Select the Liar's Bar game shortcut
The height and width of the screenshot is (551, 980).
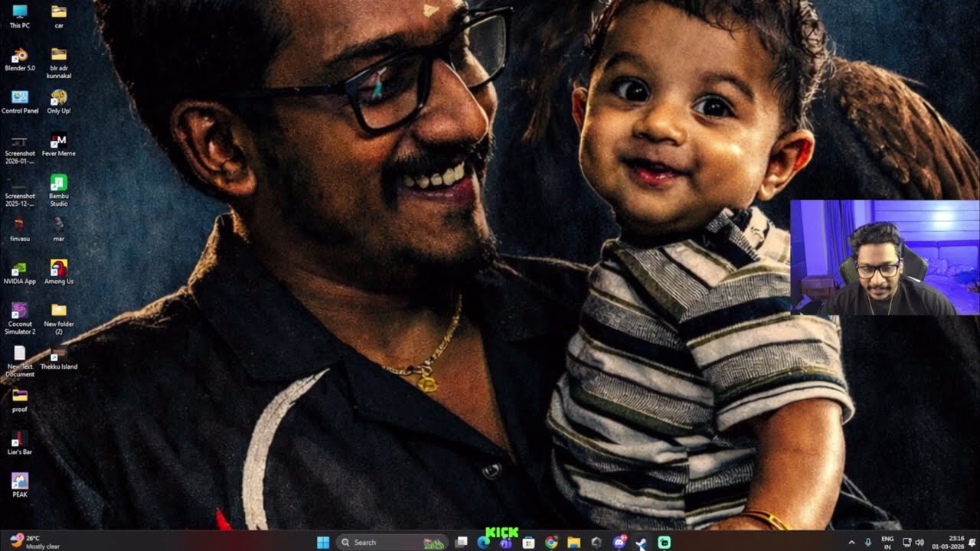tap(20, 444)
